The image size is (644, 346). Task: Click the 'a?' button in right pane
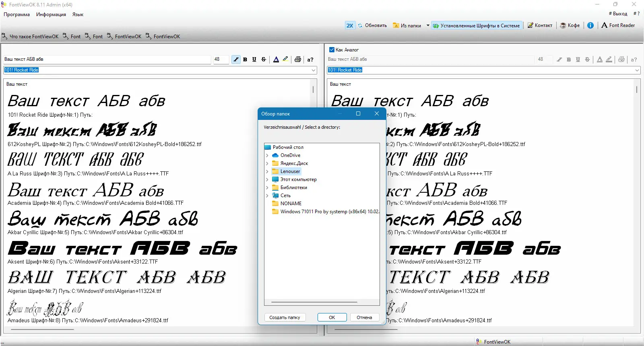[634, 60]
